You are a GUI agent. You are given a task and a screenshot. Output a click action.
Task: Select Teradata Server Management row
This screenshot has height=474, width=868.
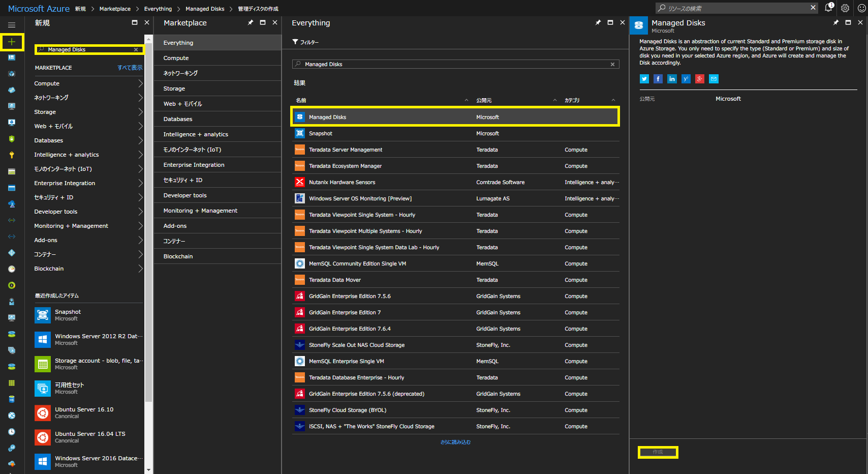pyautogui.click(x=455, y=150)
